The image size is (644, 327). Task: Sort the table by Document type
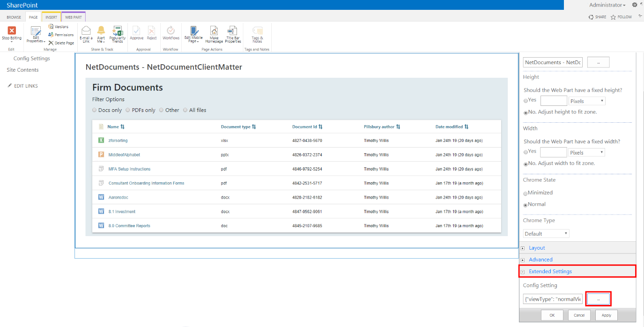pos(238,127)
